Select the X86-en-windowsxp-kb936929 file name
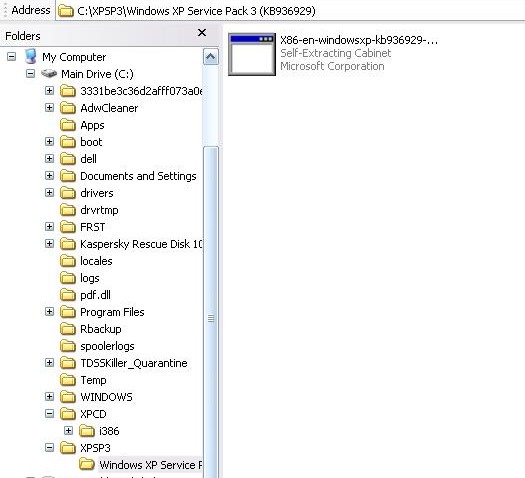 359,40
